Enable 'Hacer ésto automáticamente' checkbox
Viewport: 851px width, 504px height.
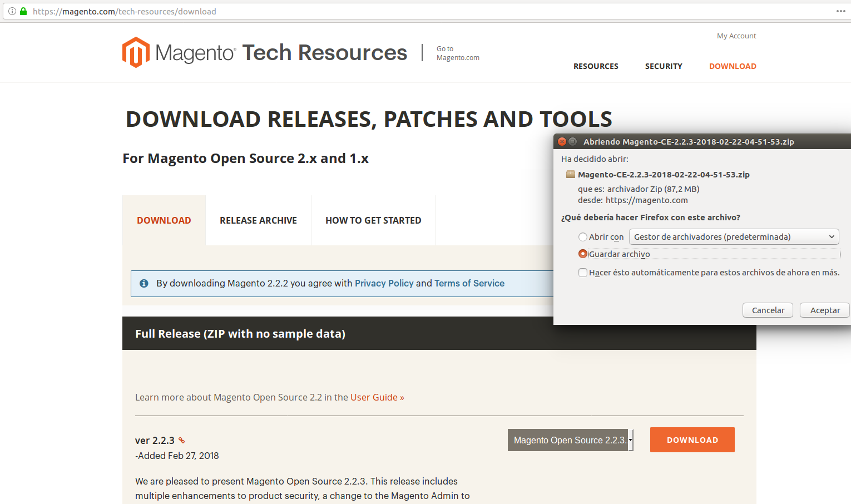click(582, 273)
